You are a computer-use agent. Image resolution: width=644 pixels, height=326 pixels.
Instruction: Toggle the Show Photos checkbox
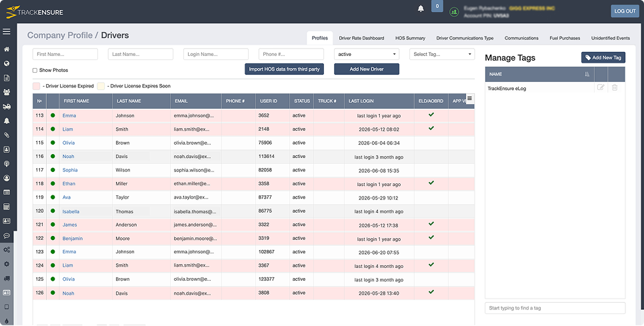coord(35,70)
